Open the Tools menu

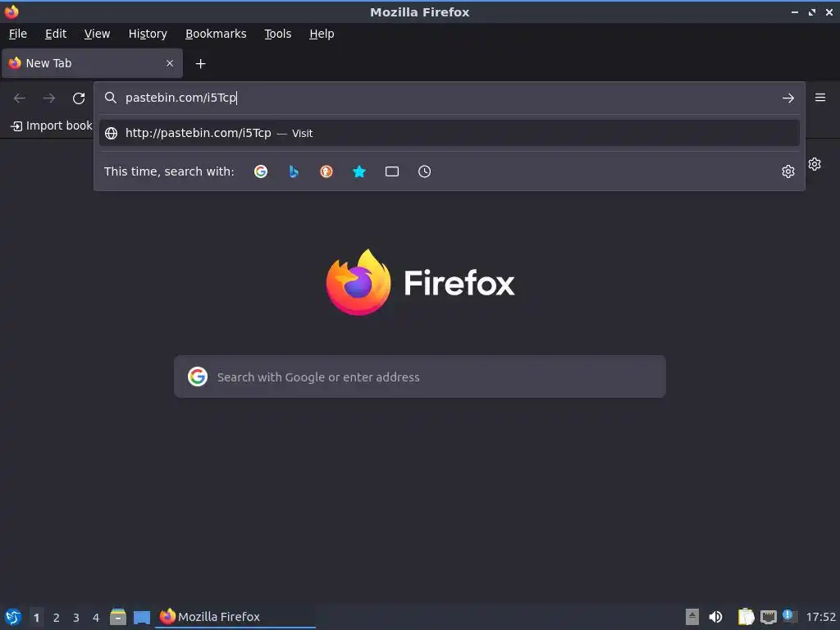[278, 34]
